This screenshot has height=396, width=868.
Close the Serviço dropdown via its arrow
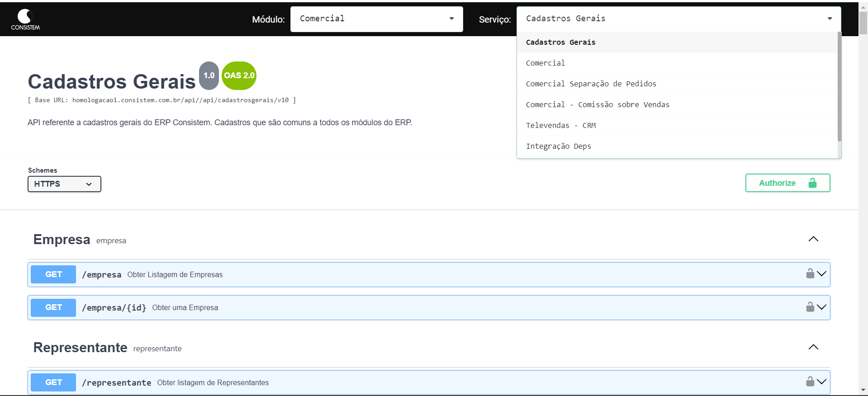[830, 19]
